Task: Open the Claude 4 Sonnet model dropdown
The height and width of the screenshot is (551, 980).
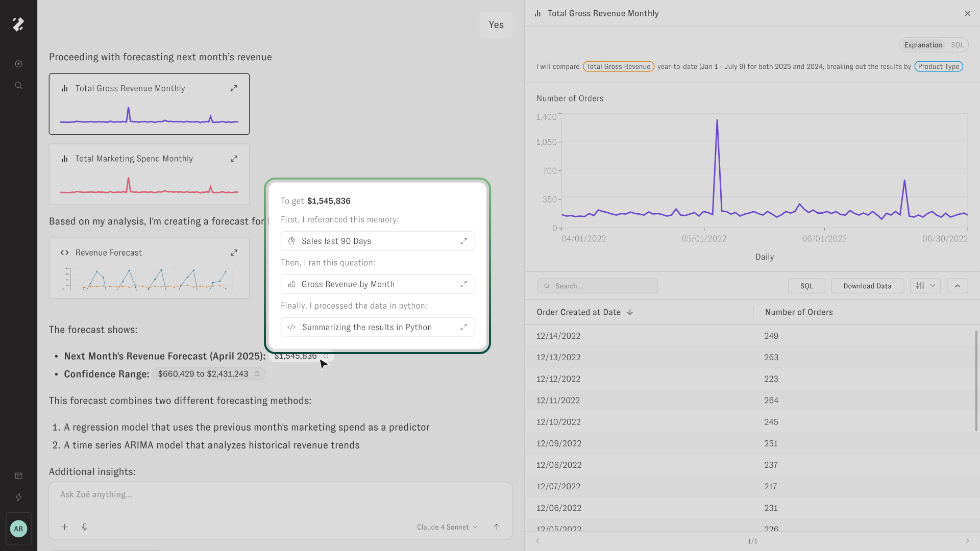Action: (447, 527)
